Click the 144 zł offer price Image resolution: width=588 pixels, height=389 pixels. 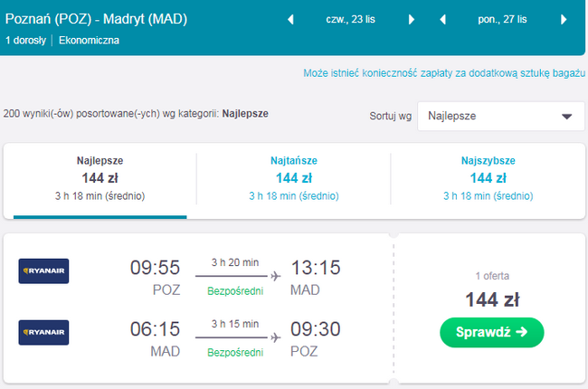pos(491,299)
